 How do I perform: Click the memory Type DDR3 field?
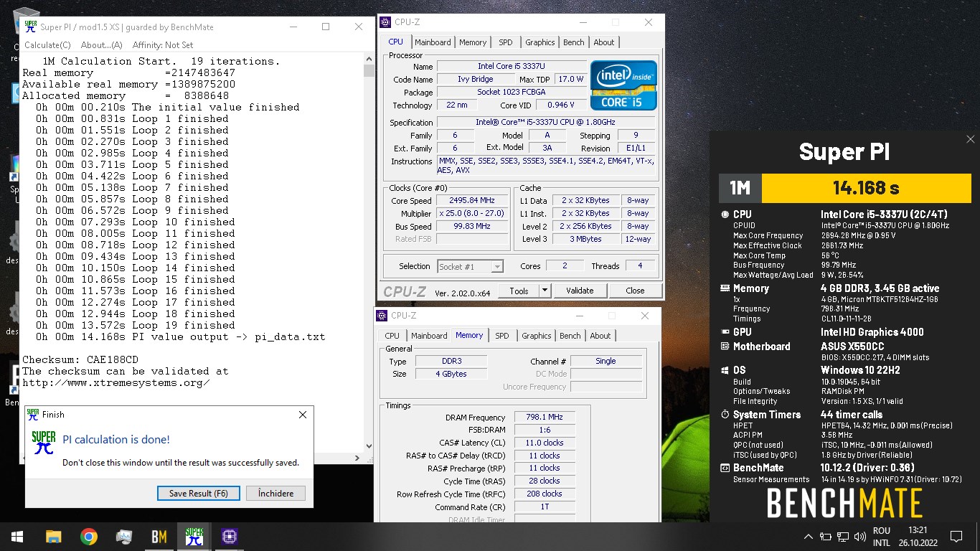tap(451, 361)
